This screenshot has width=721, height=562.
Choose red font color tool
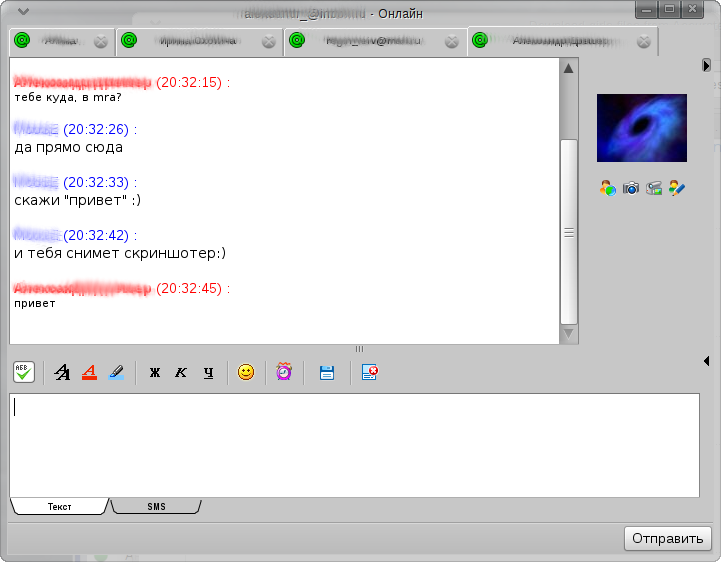89,372
